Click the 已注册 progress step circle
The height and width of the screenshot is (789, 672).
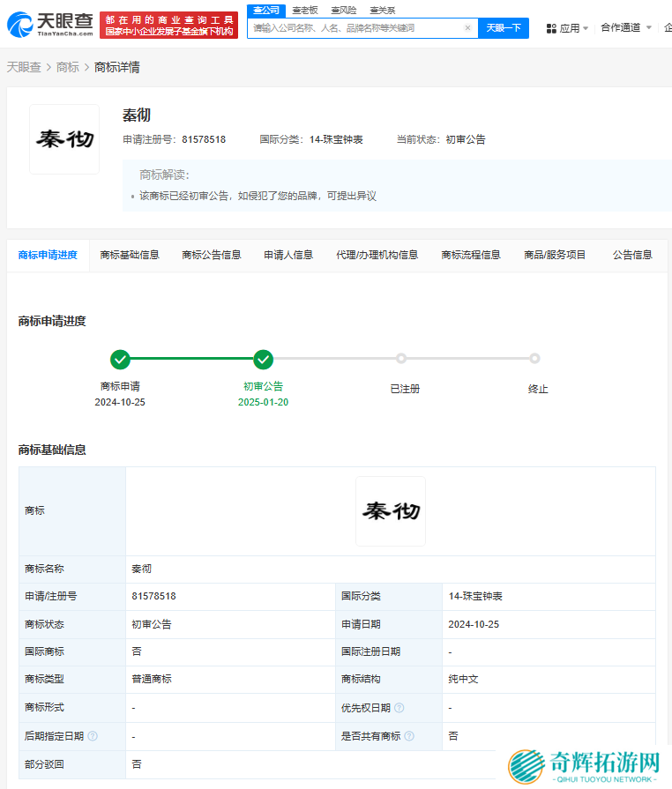coord(401,359)
